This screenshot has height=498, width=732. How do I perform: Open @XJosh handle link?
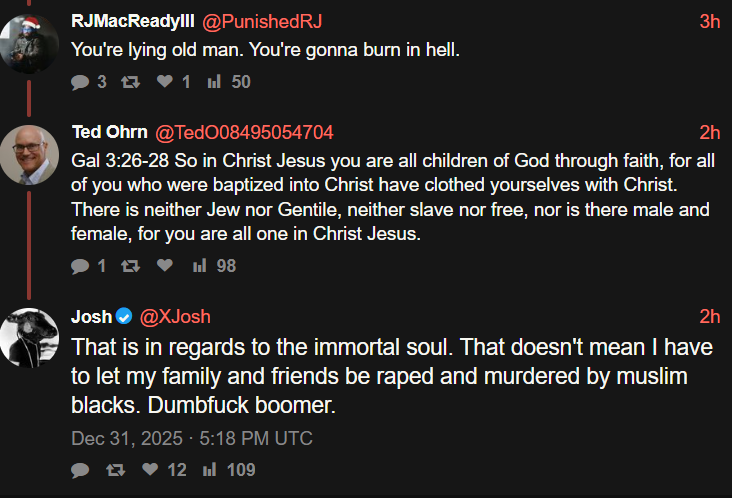pyautogui.click(x=175, y=317)
